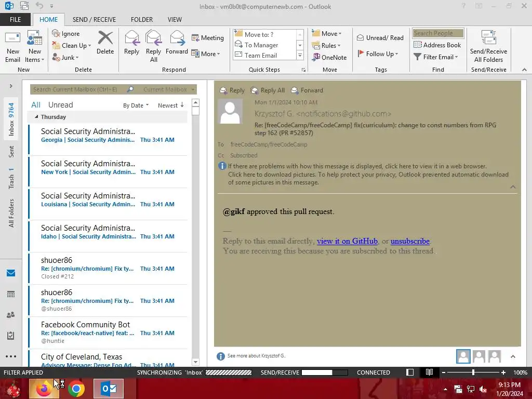Click the Search People field
The image size is (532, 399).
[438, 33]
